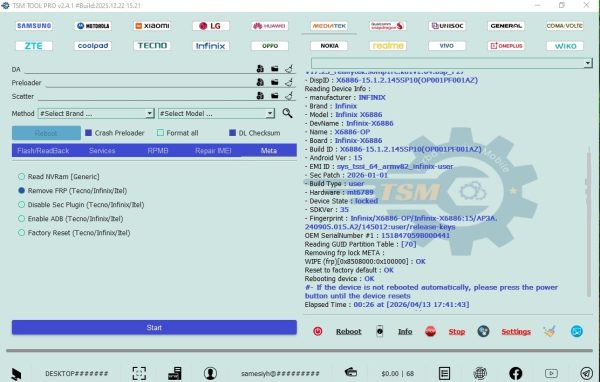Click the Start button
The width and height of the screenshot is (600, 382).
coord(154,328)
